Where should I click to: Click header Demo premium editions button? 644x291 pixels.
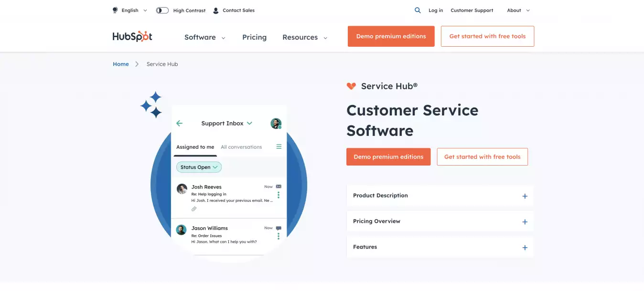(x=391, y=36)
